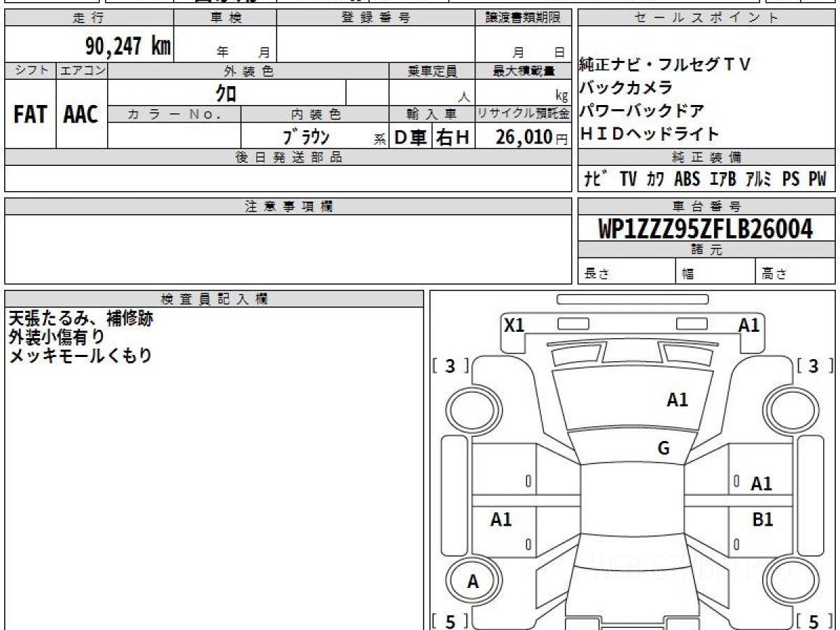Click chassis number WP1ZZZ95ZFLB26004

coord(706,229)
